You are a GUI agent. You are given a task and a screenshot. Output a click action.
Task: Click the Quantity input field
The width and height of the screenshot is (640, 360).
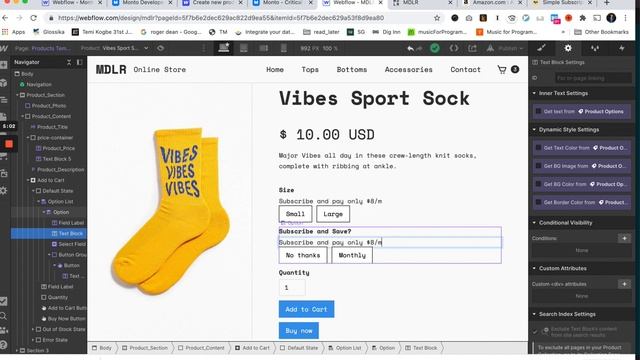point(292,288)
